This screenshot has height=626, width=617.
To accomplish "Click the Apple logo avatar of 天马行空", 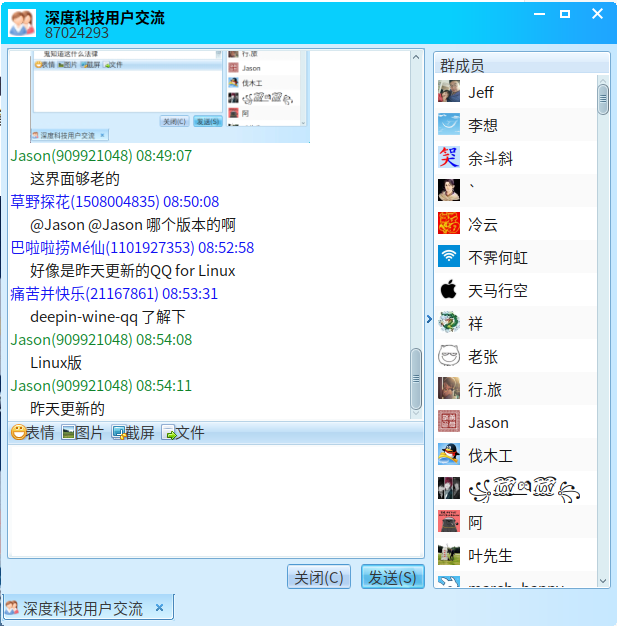I will pyautogui.click(x=449, y=290).
